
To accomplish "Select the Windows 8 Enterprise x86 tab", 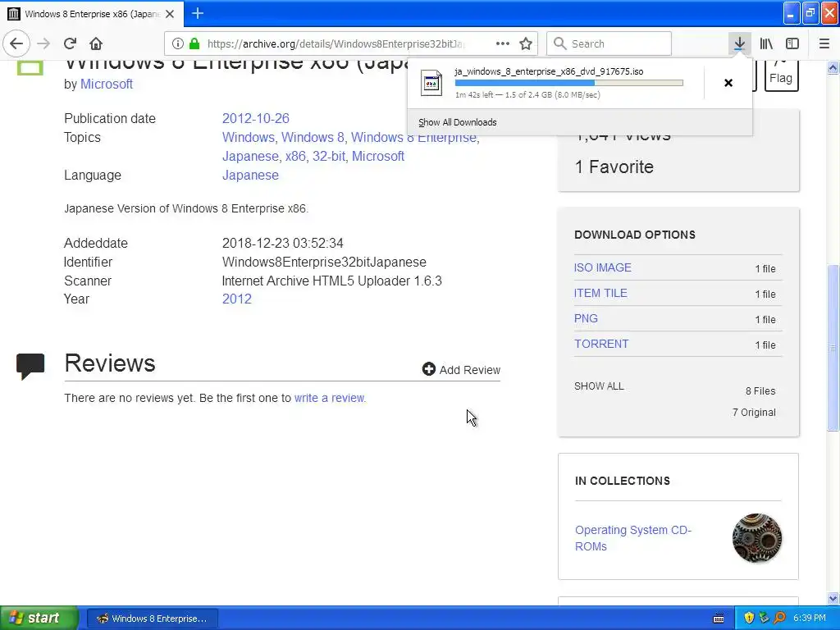I will tap(92, 14).
